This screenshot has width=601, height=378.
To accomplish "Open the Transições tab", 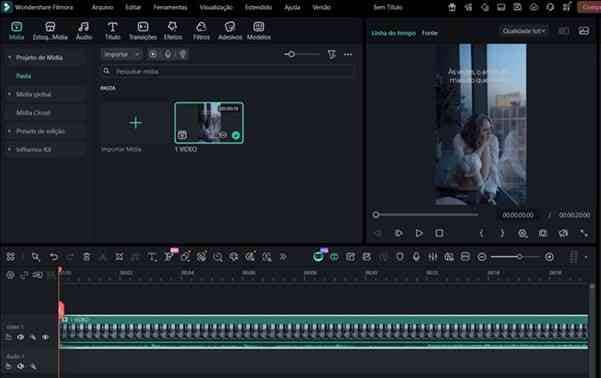I will (x=143, y=31).
